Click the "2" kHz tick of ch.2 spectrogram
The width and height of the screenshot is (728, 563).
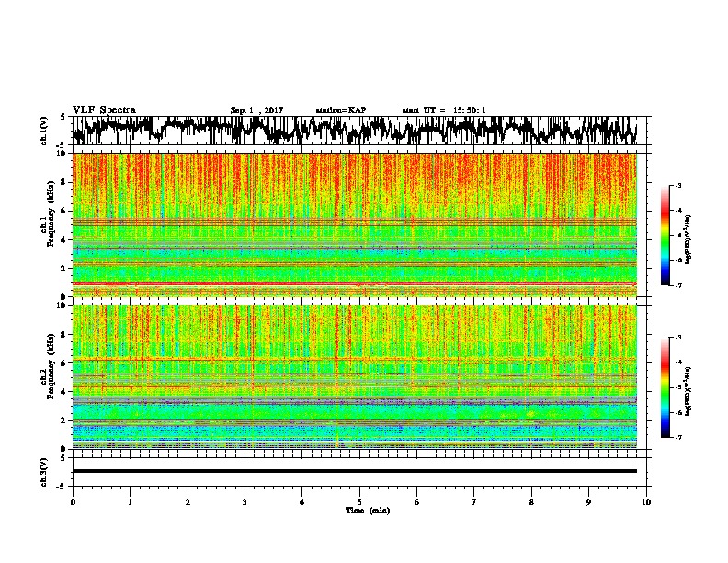[x=63, y=420]
